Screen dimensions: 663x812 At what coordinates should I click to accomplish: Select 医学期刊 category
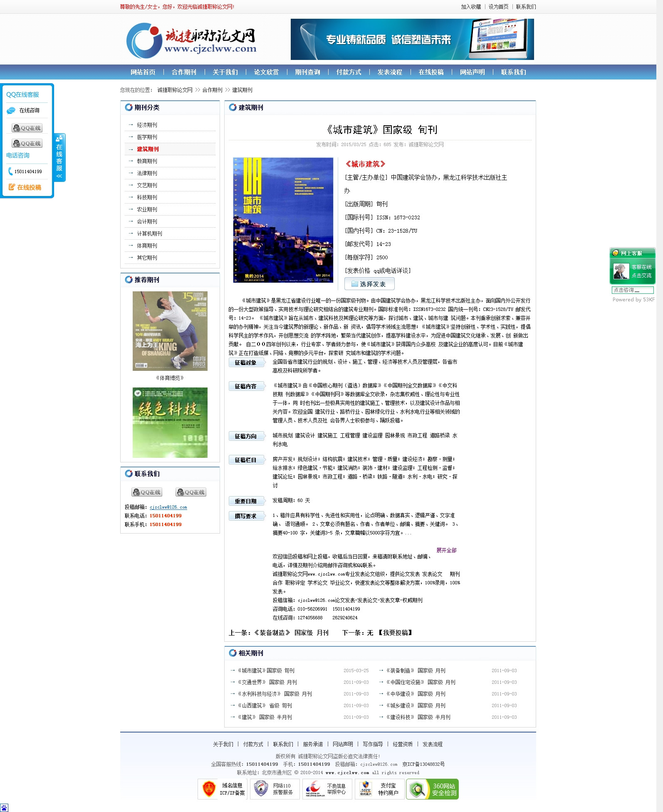click(x=147, y=137)
